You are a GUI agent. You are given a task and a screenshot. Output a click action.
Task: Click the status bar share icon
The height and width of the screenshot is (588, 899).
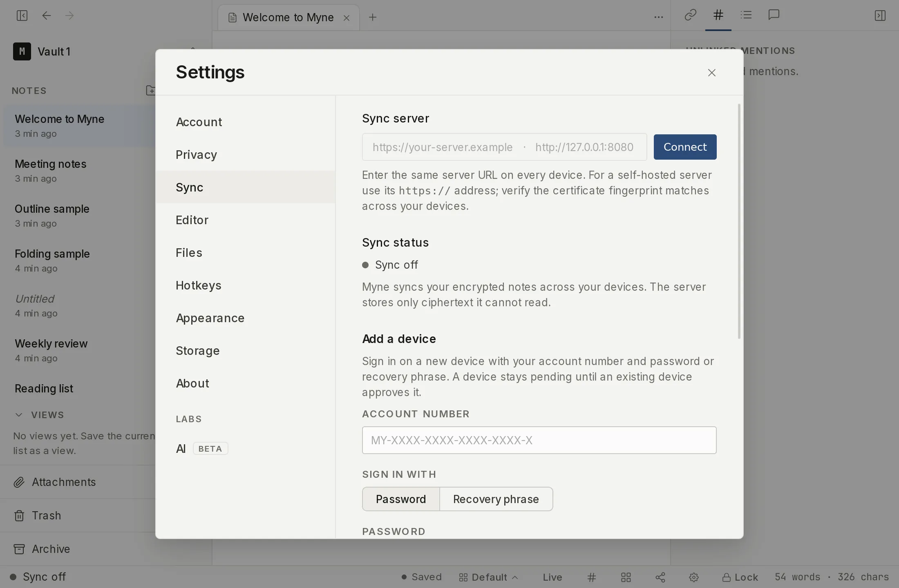coord(660,577)
